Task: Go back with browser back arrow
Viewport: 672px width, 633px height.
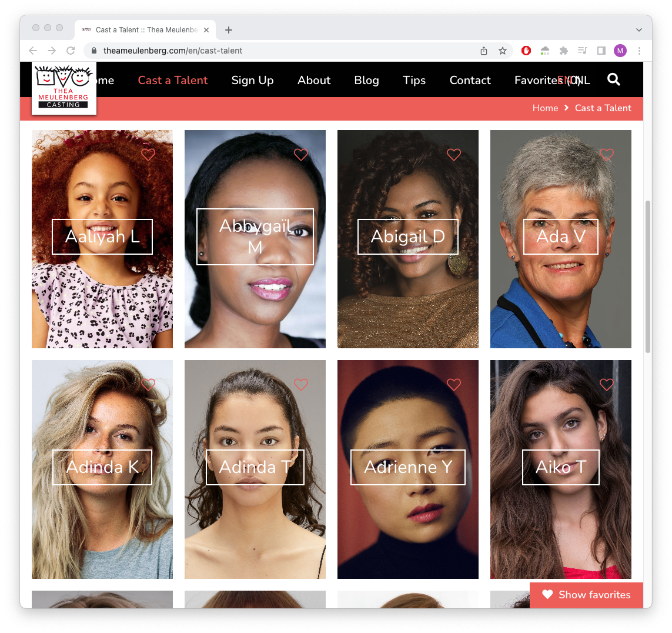Action: coord(33,51)
